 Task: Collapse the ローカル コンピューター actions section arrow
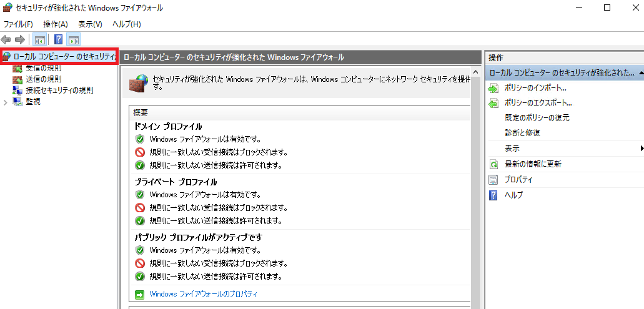coord(642,73)
